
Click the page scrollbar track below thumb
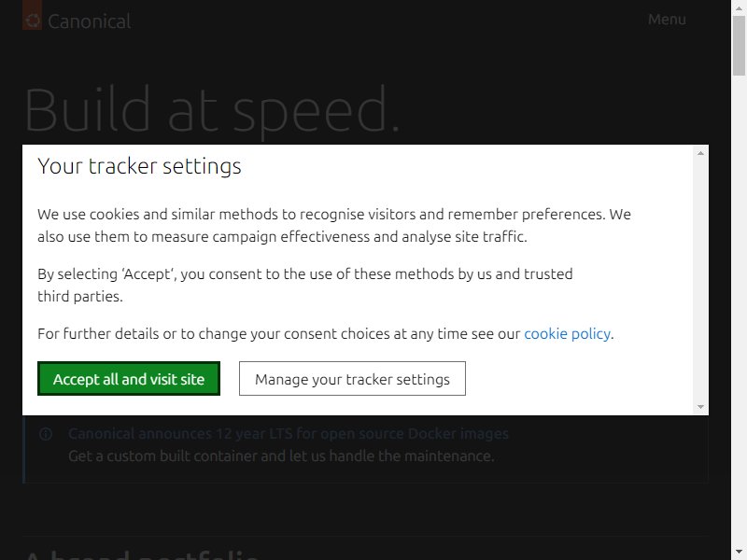click(739, 310)
